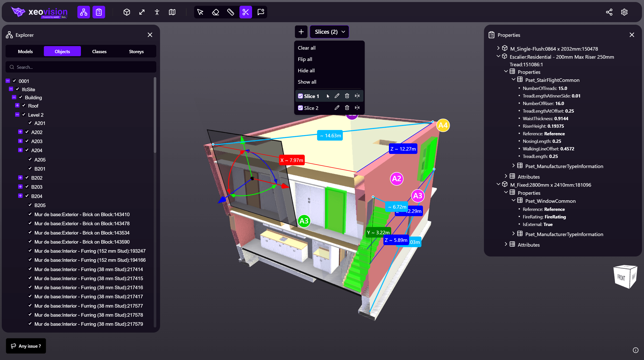This screenshot has width=644, height=360.
Task: Expand the B202 tree node
Action: 20,178
